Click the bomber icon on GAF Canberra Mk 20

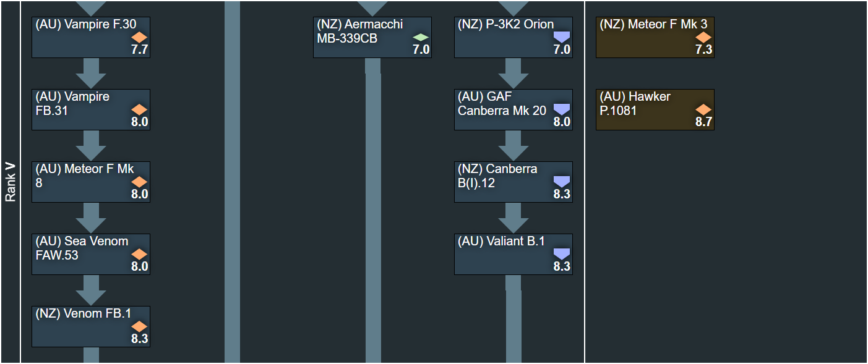click(x=561, y=109)
